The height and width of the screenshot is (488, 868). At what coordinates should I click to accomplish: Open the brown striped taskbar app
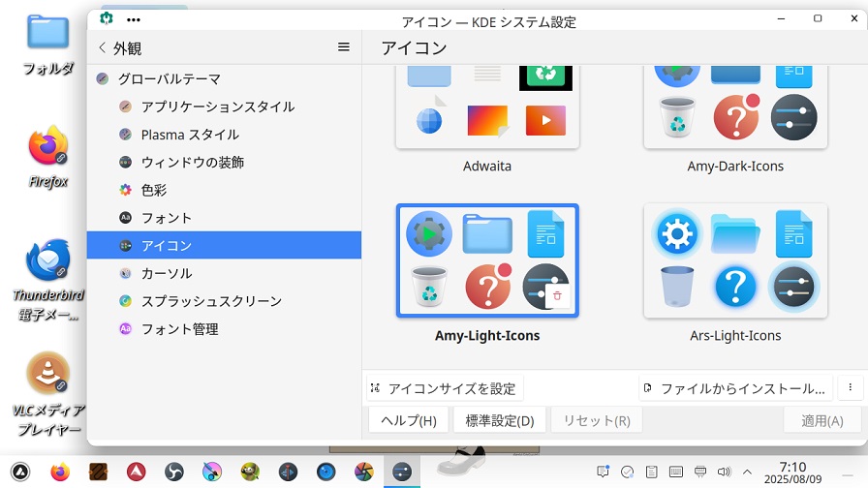pyautogui.click(x=98, y=472)
